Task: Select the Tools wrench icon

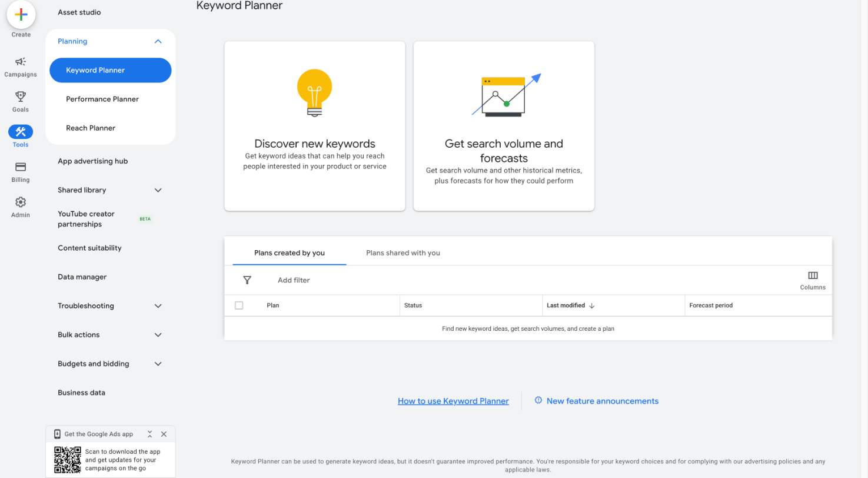Action: click(21, 131)
